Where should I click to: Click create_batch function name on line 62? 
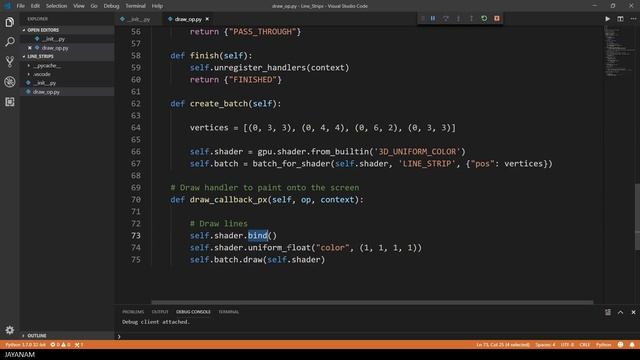219,104
